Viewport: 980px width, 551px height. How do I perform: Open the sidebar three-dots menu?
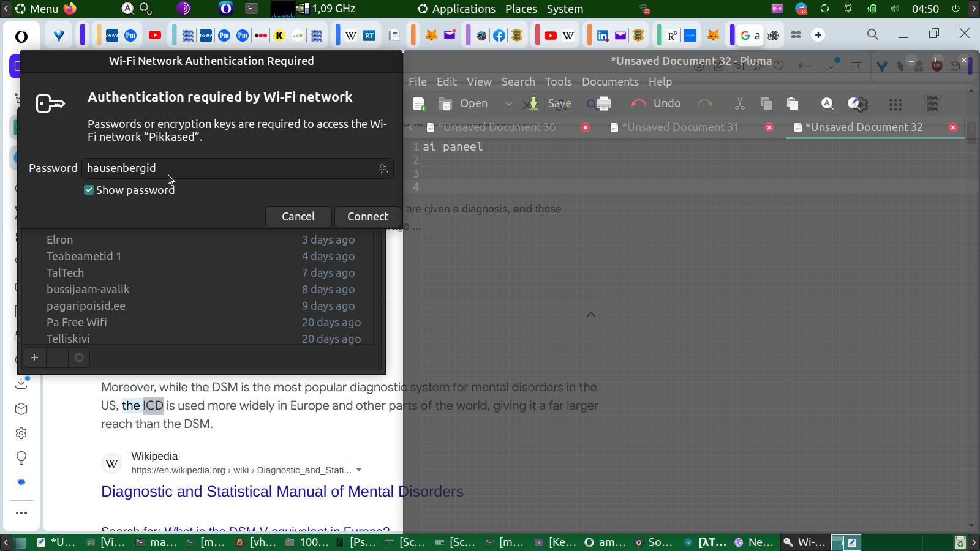click(21, 513)
